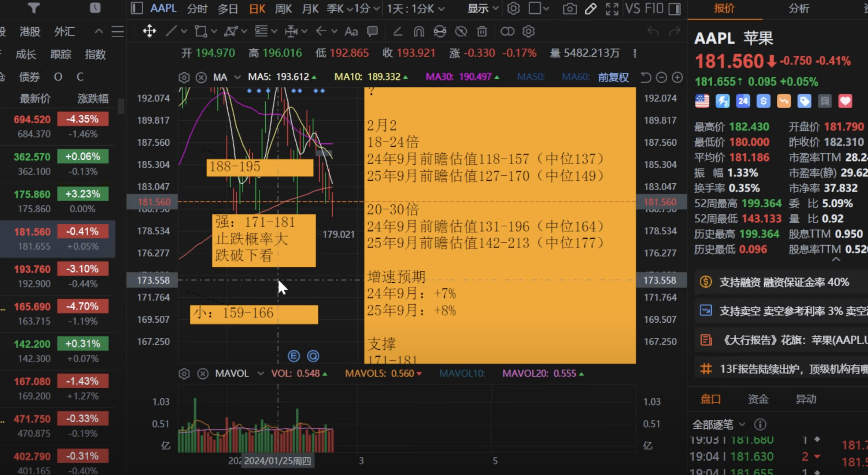Click the Q marker on chart
The image size is (868, 475).
pyautogui.click(x=313, y=356)
